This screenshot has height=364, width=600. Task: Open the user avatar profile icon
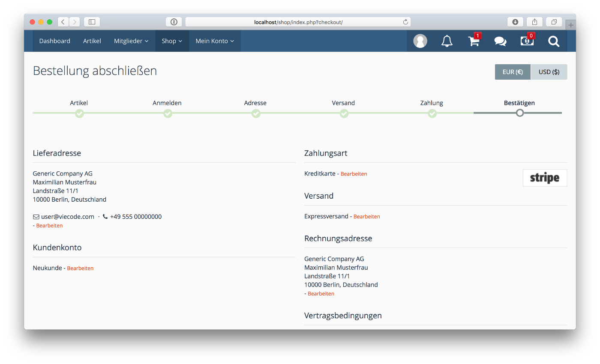coord(420,41)
